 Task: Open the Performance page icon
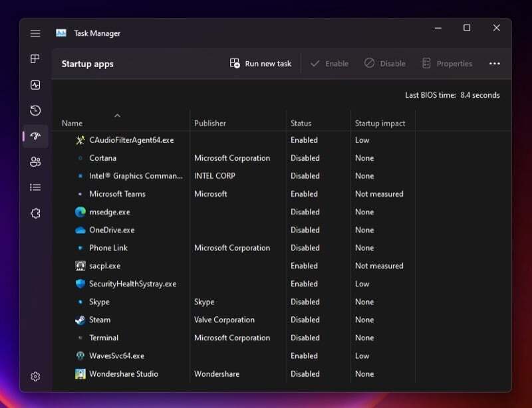pos(35,85)
